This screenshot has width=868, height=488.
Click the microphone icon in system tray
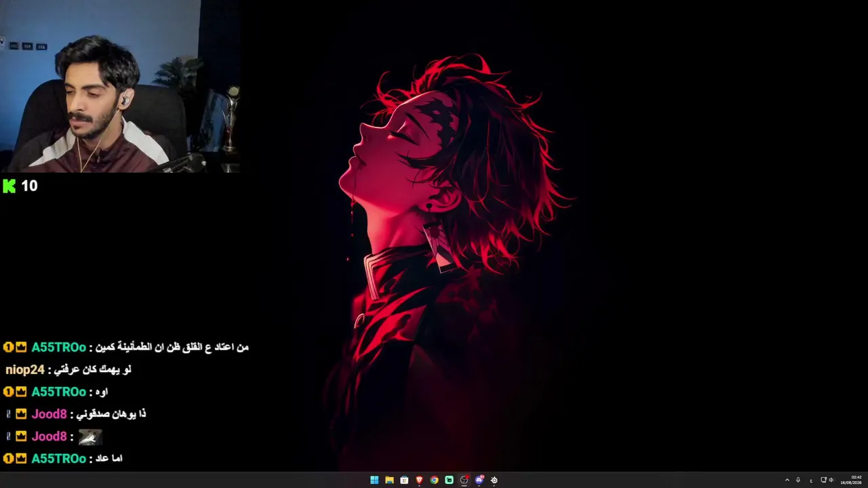tap(798, 480)
